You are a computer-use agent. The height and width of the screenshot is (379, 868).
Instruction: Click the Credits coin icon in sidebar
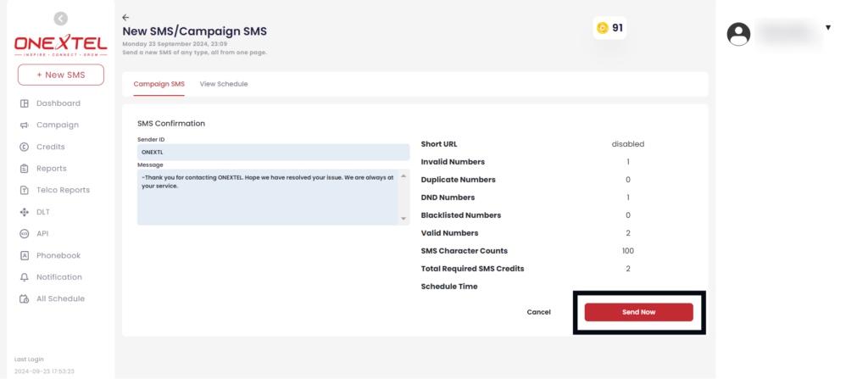(25, 147)
